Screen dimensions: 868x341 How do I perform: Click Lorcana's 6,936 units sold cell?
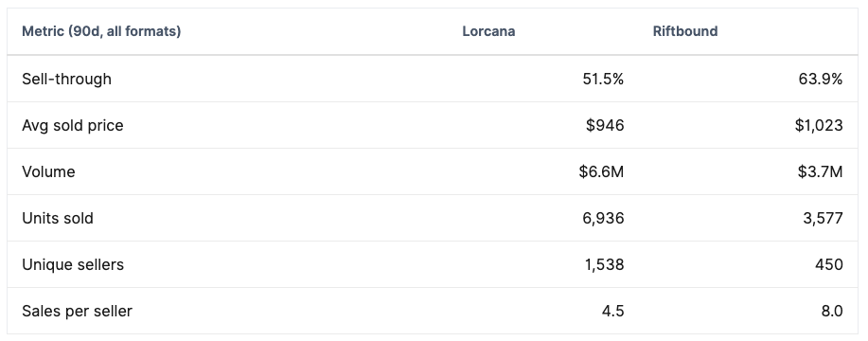coord(604,219)
